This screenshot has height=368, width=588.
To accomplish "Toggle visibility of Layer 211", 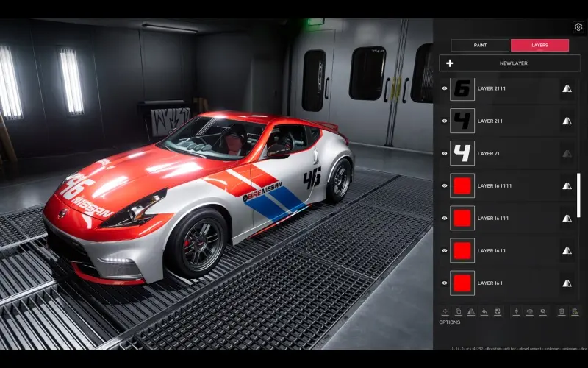I will [x=445, y=121].
